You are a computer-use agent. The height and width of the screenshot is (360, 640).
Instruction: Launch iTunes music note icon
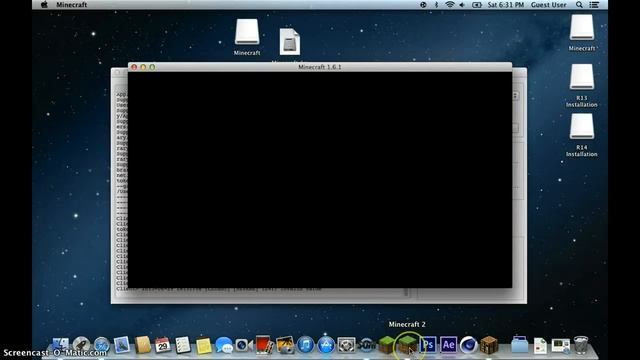(305, 345)
